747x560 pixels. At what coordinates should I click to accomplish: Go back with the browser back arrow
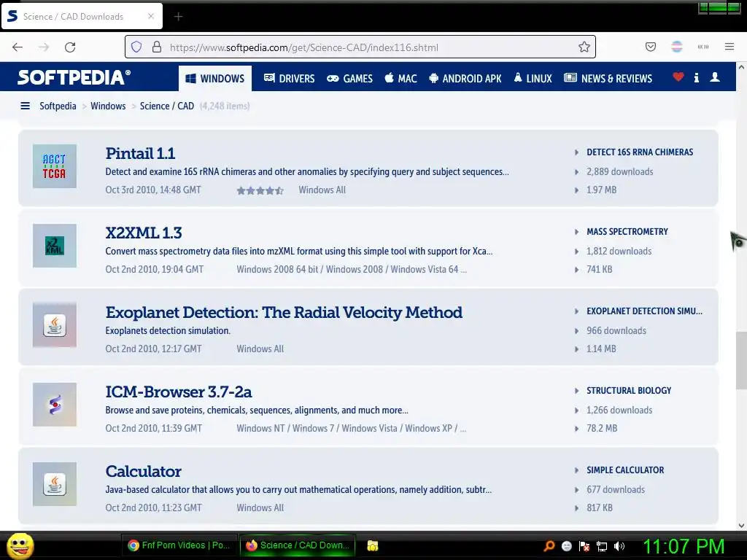[x=18, y=47]
